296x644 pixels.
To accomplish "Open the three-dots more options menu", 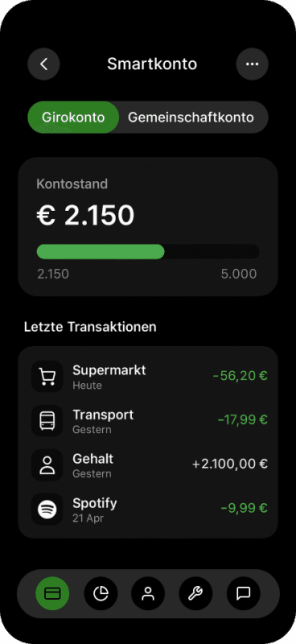I will tap(252, 64).
